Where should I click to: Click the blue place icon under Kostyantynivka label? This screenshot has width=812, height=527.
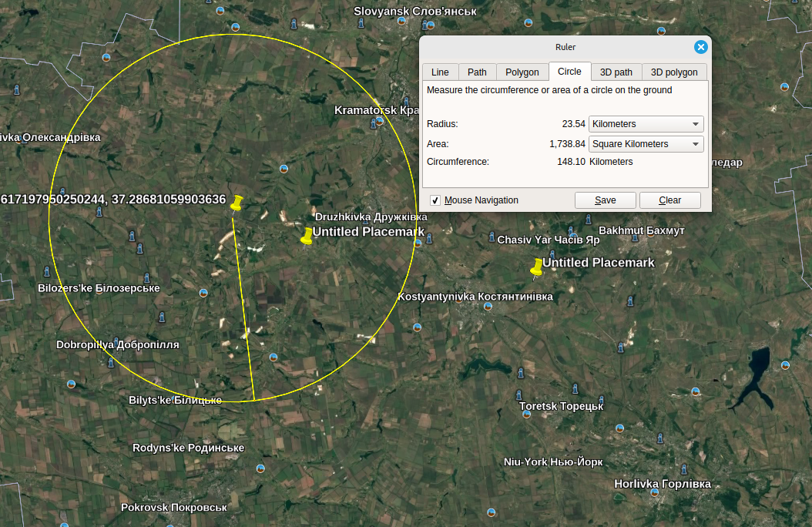click(488, 307)
